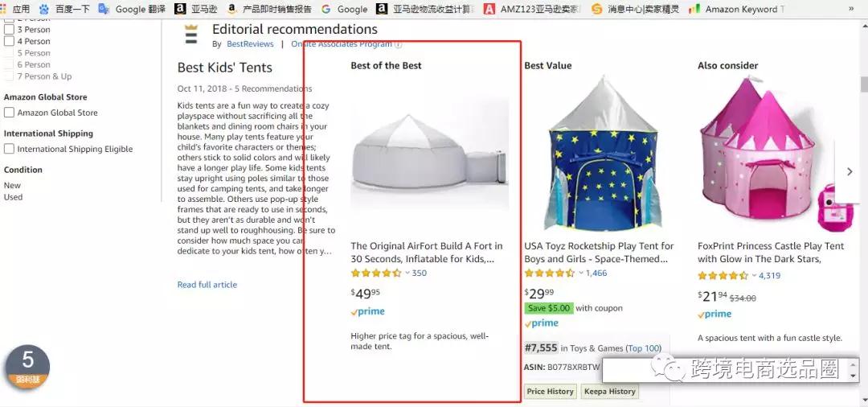Click the ASIN B0778XRBTW text
The image size is (868, 407).
tap(562, 367)
